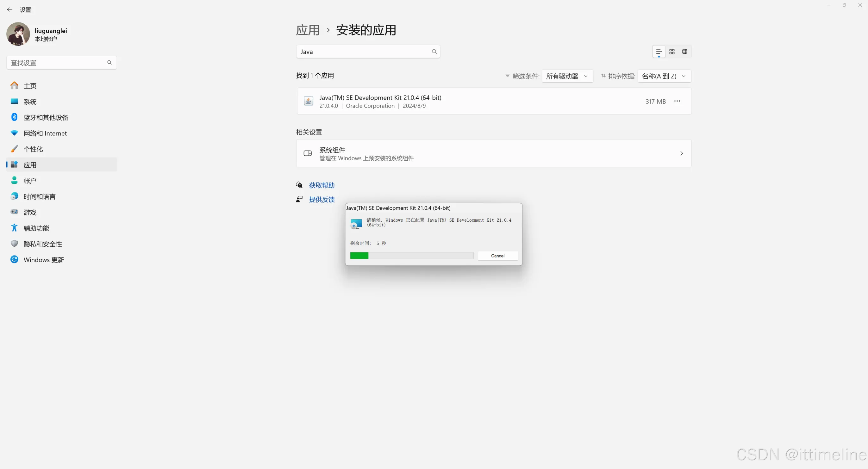The image size is (868, 469).
Task: Switch to grid view layout icon
Action: pos(671,52)
